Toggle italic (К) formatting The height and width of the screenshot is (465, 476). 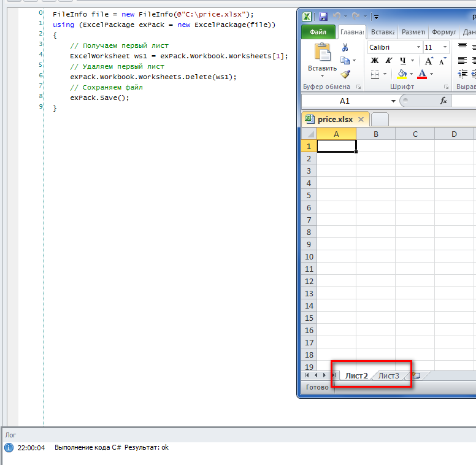coord(388,61)
